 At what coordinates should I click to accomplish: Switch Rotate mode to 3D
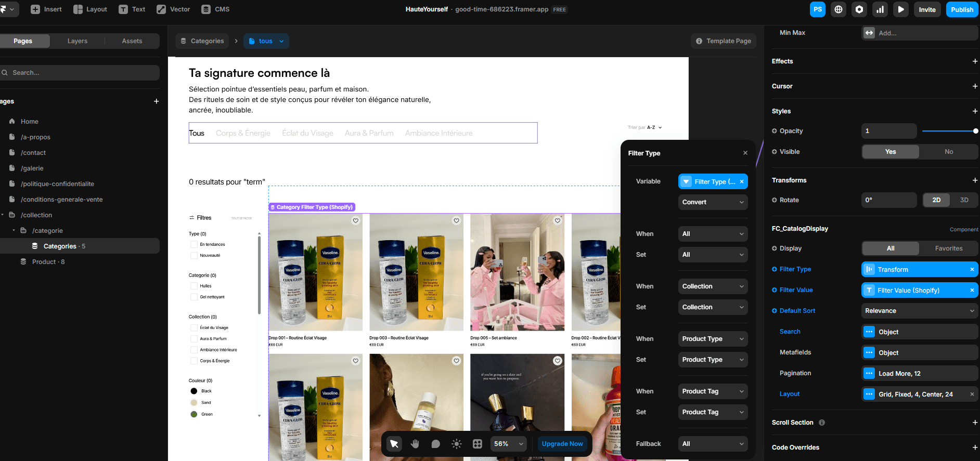964,200
